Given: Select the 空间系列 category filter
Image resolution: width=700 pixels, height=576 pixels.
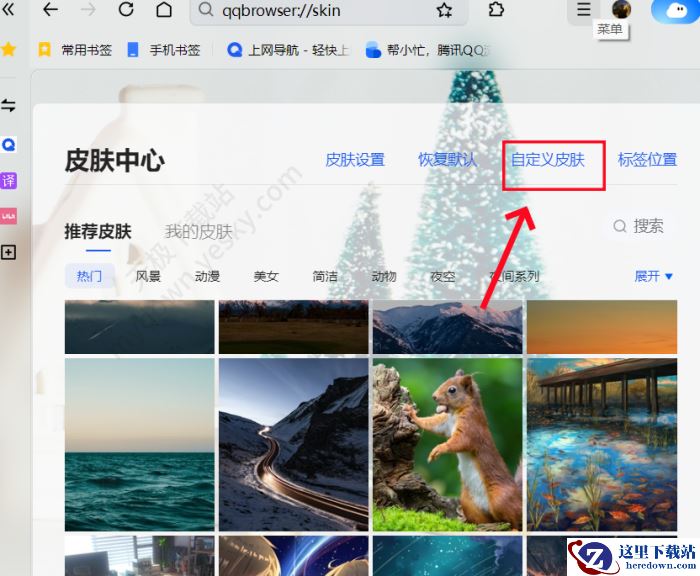Looking at the screenshot, I should pyautogui.click(x=514, y=276).
